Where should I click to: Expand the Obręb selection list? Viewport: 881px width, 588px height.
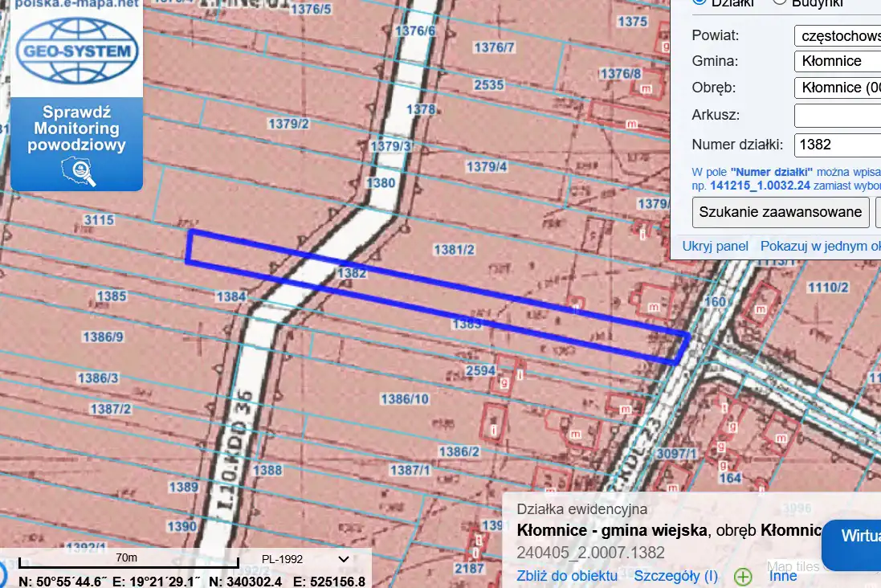[837, 88]
